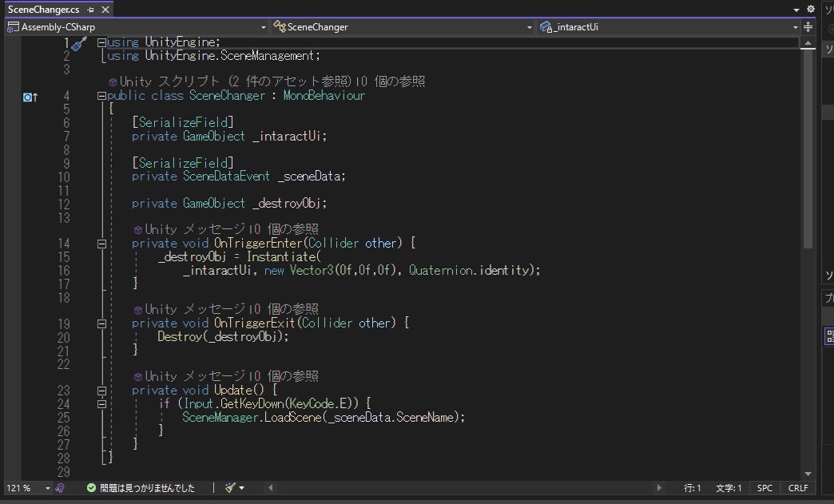Toggle the SPC indentation setting

(x=764, y=488)
